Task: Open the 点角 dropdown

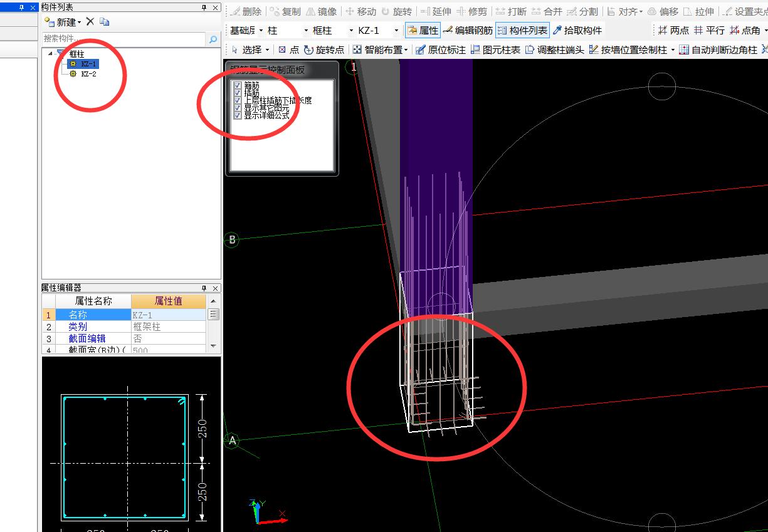Action: click(765, 30)
